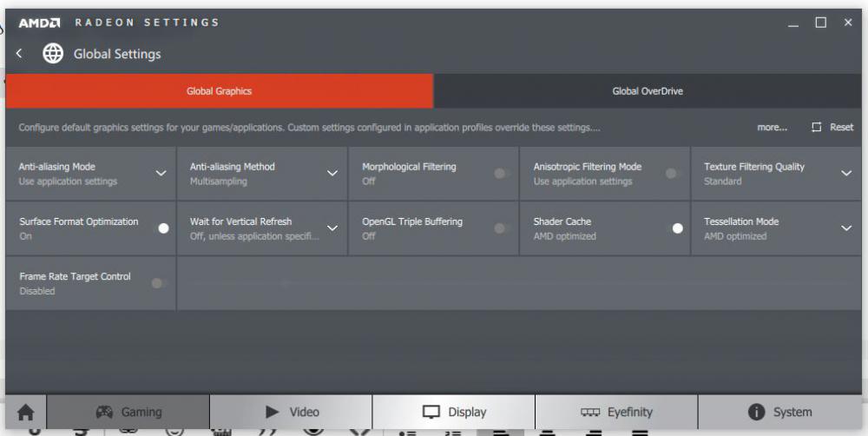Open the Display section
Image resolution: width=868 pixels, height=436 pixels.
point(454,412)
